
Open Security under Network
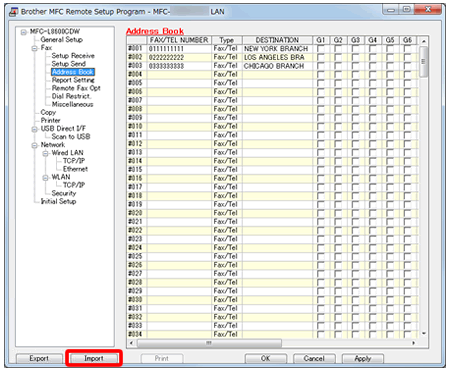[64, 193]
